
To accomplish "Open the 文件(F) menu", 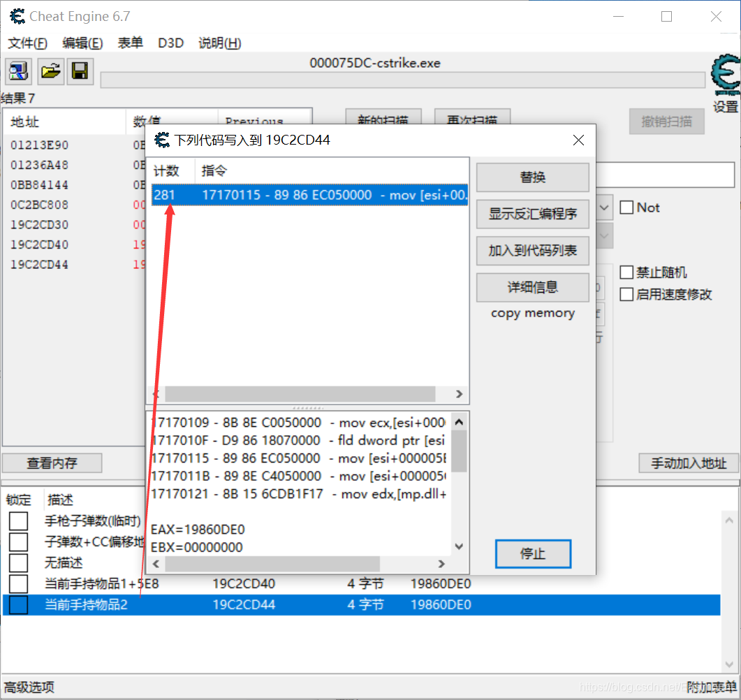I will click(x=27, y=43).
